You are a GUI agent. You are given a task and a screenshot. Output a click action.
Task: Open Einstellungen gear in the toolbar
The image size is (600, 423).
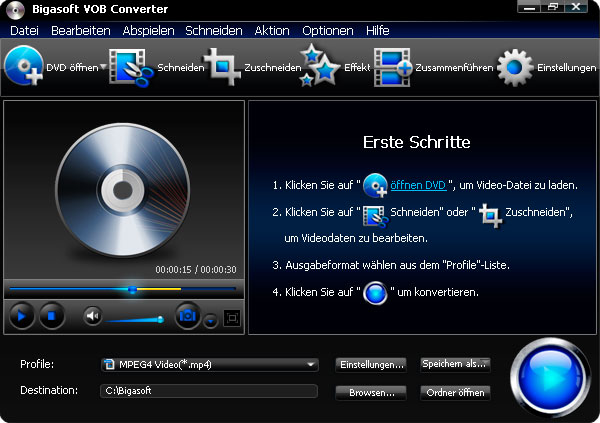tap(515, 67)
